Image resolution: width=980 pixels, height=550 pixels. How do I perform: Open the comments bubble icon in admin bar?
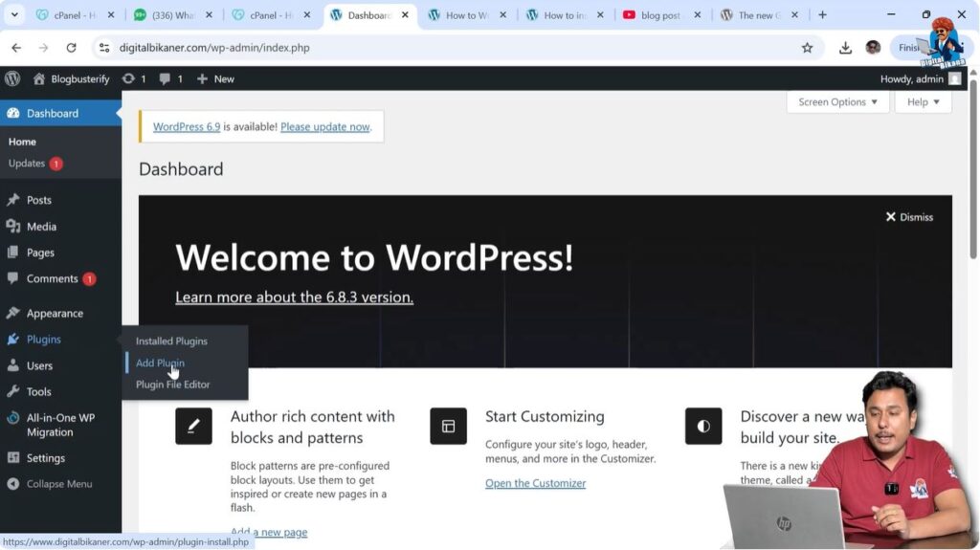(165, 78)
